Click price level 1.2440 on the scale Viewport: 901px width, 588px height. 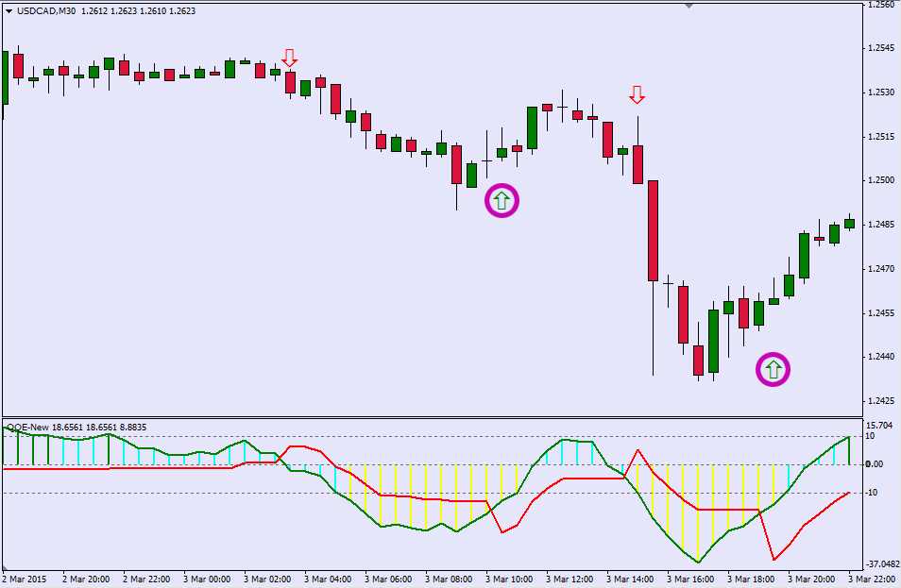[881, 356]
